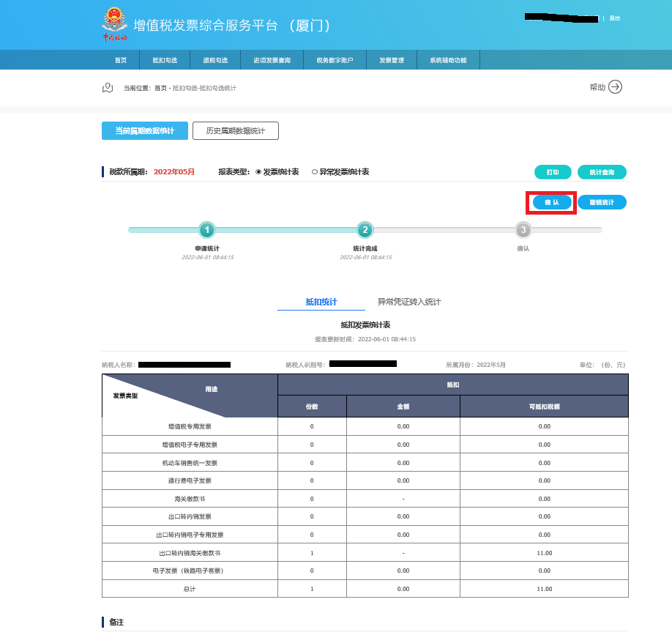Click the 撤销统计 button
This screenshot has width=672, height=635.
602,202
